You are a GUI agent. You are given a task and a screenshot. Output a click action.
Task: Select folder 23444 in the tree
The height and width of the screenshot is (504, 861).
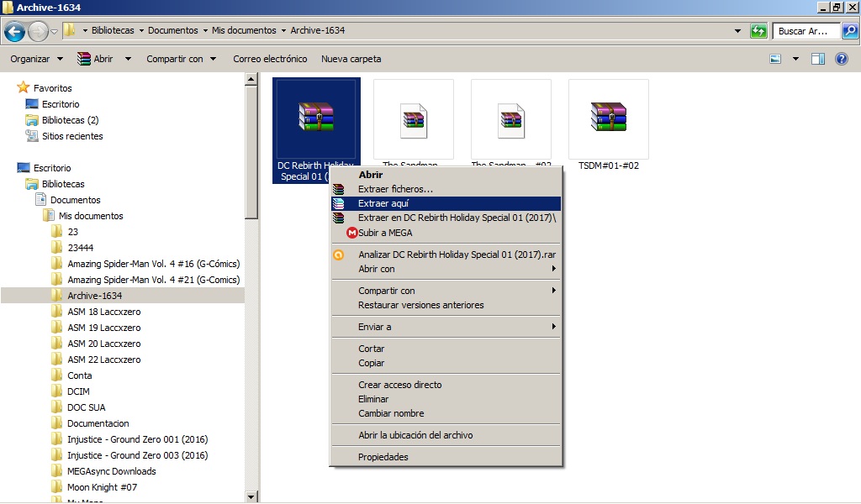80,247
